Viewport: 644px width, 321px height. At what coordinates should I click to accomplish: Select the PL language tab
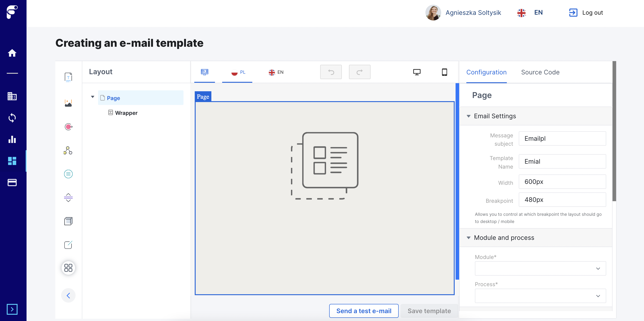(x=238, y=72)
